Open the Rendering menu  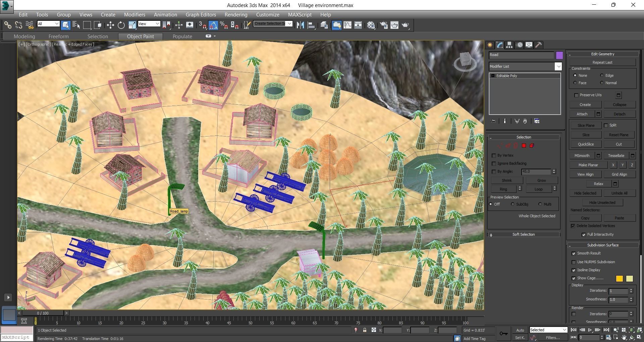coord(236,15)
